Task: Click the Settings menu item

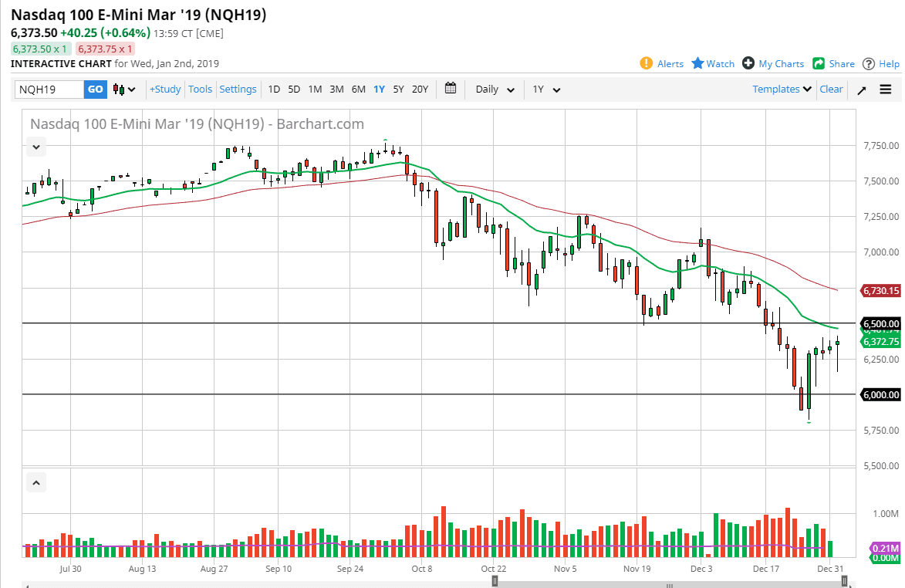Action: pyautogui.click(x=238, y=89)
